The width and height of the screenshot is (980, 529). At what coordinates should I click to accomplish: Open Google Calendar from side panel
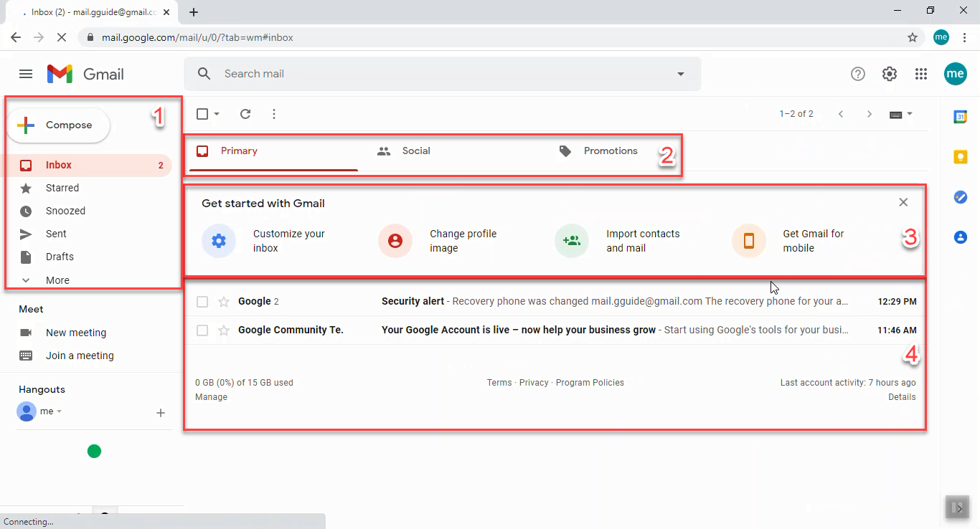[960, 116]
